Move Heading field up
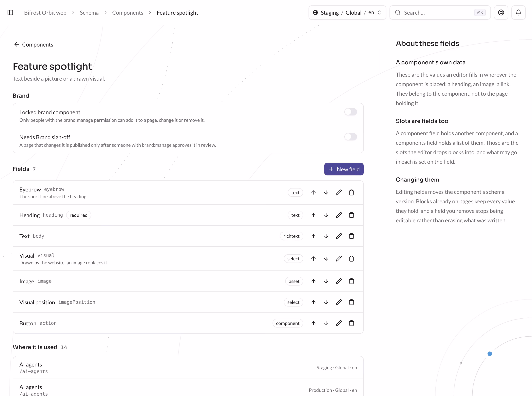Viewport: 532px width, 396px height. tap(313, 215)
